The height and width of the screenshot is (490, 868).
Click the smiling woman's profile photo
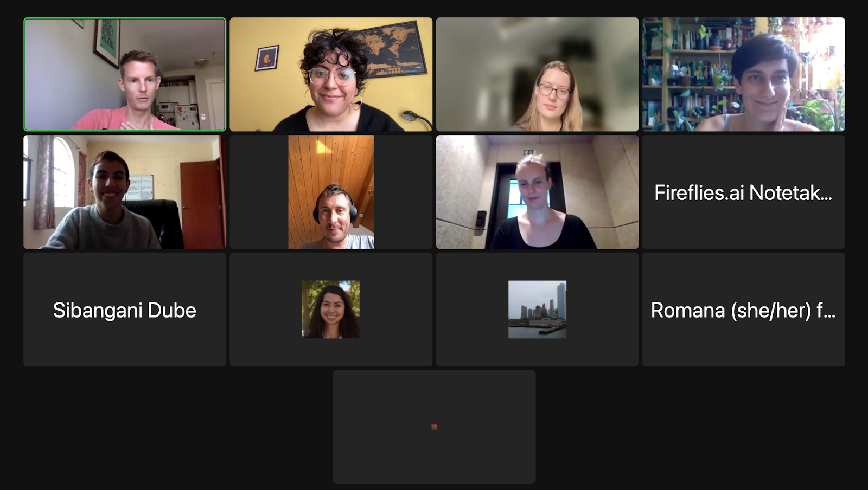331,310
